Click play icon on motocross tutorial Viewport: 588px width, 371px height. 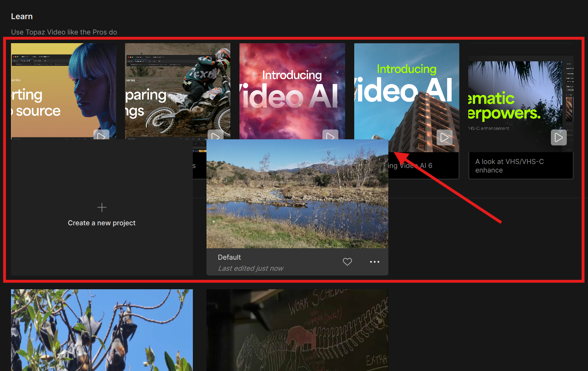click(215, 136)
